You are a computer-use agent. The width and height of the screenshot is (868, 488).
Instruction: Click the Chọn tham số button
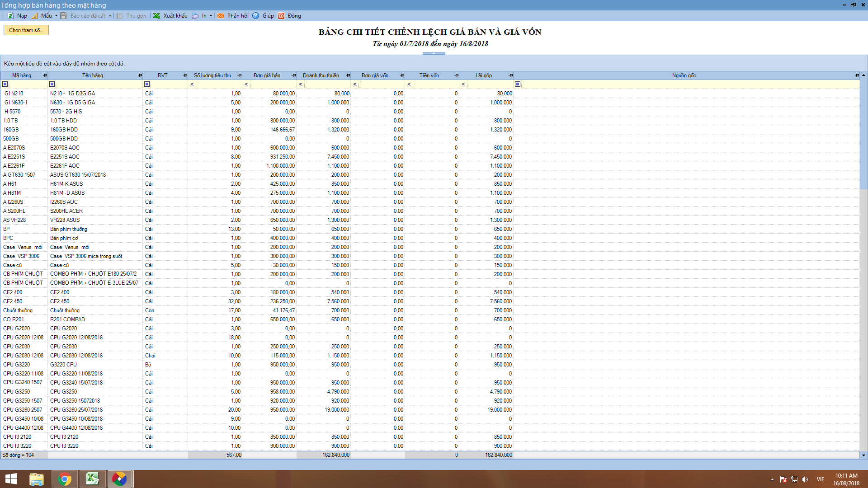point(26,30)
